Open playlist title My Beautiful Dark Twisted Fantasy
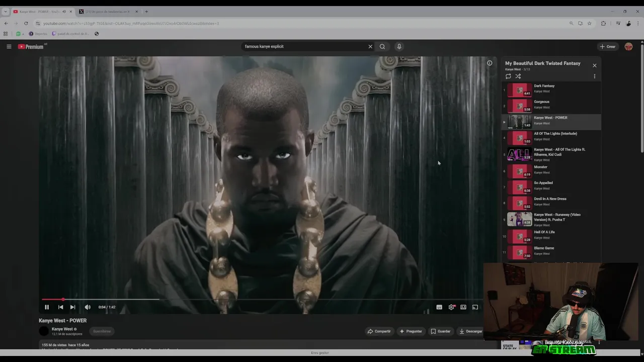This screenshot has width=644, height=362. pyautogui.click(x=543, y=63)
